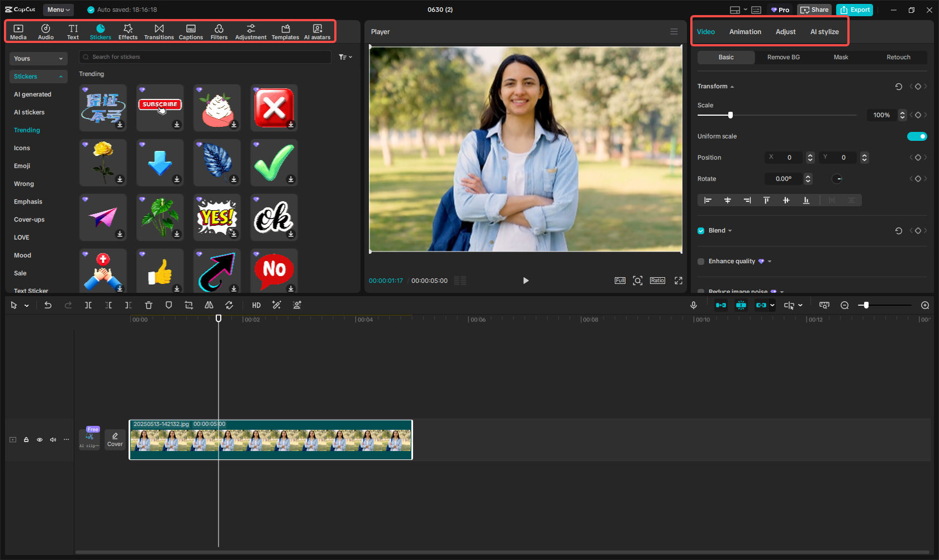Open the Menu dropdown
Screen dimensions: 939x560
coord(58,10)
